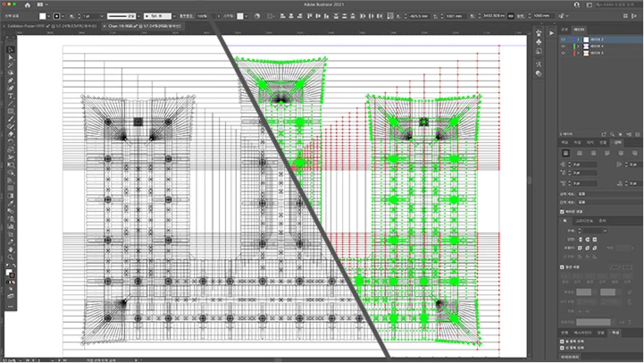Select the butt cap stroke icon

point(581,240)
